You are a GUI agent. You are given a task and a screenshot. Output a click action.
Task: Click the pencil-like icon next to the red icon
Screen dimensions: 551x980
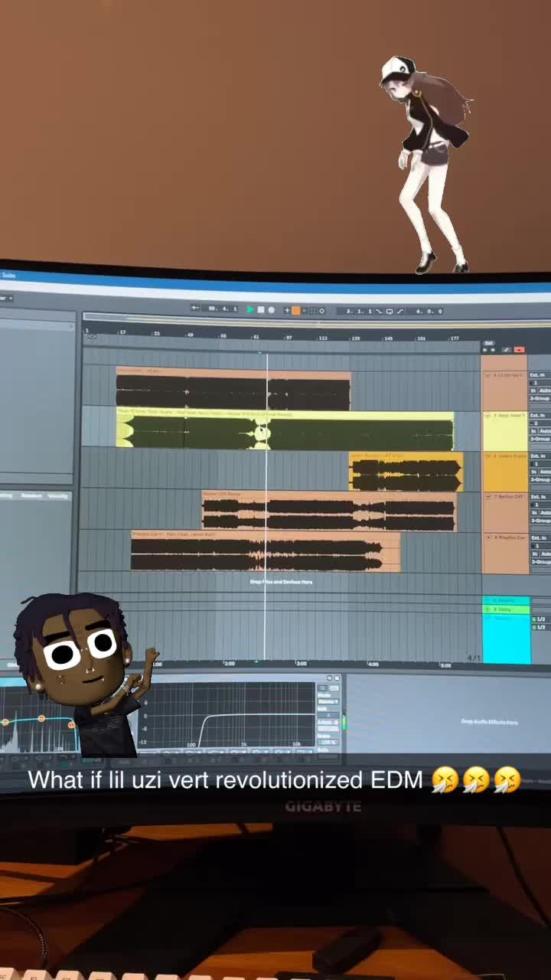tap(507, 350)
